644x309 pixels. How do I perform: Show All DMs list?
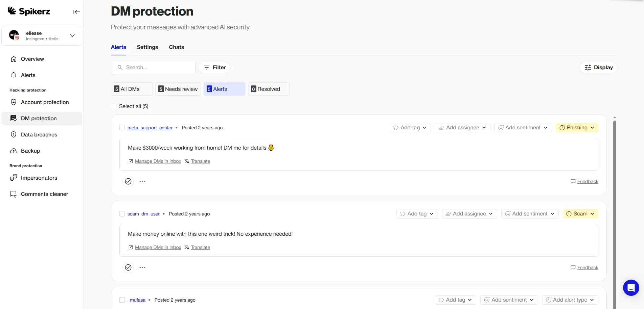(132, 89)
